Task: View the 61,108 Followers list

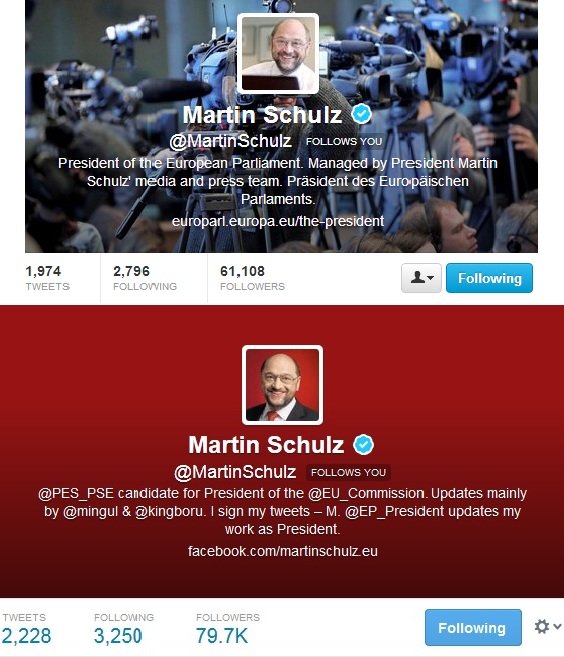Action: click(252, 278)
